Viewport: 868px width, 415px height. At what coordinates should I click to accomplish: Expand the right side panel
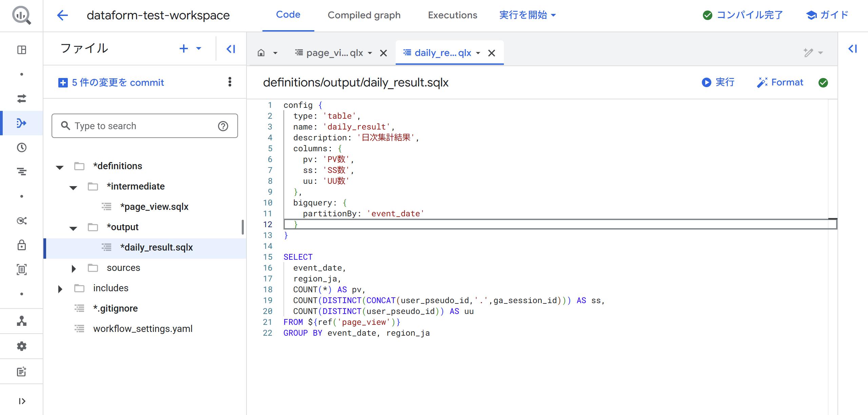click(852, 49)
